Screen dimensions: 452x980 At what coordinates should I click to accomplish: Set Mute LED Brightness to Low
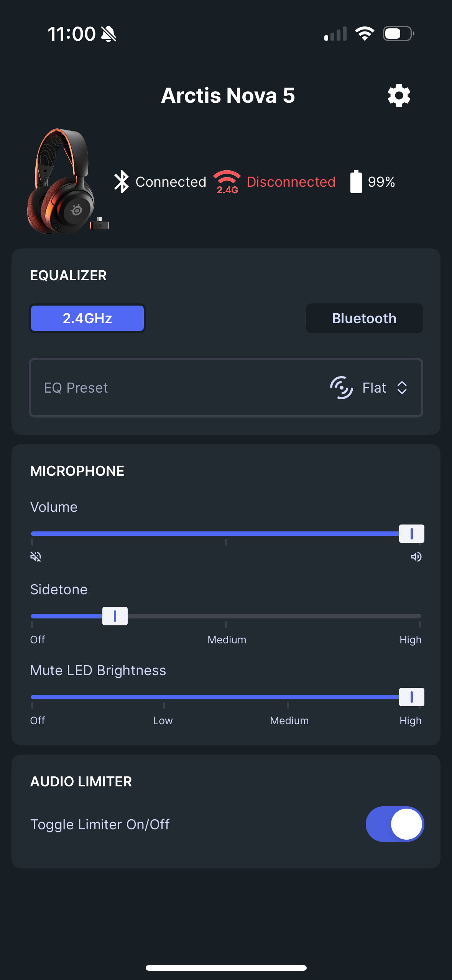[x=164, y=697]
